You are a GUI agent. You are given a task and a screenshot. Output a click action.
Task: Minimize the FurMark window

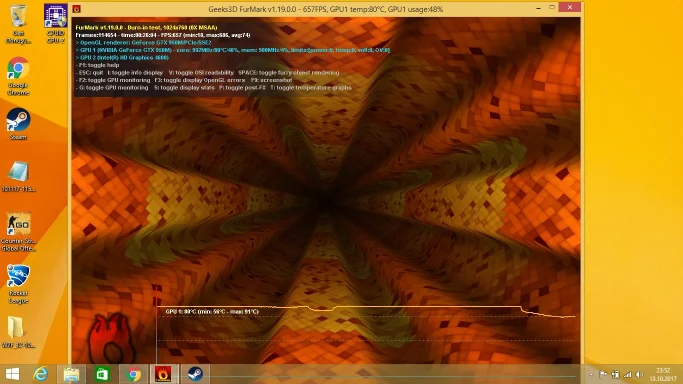click(x=538, y=8)
